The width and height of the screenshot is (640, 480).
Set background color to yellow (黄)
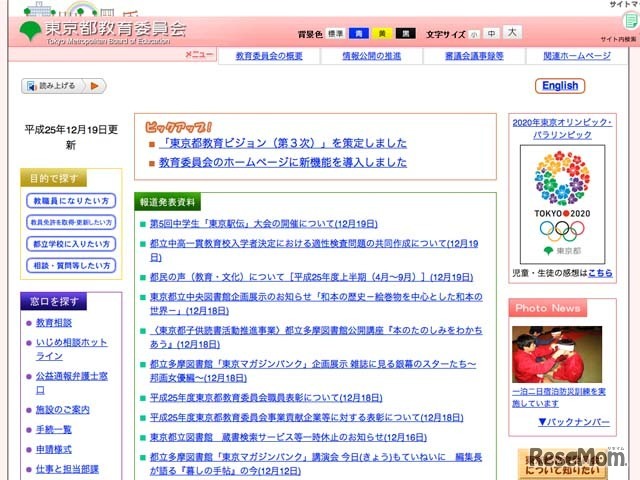(x=382, y=33)
